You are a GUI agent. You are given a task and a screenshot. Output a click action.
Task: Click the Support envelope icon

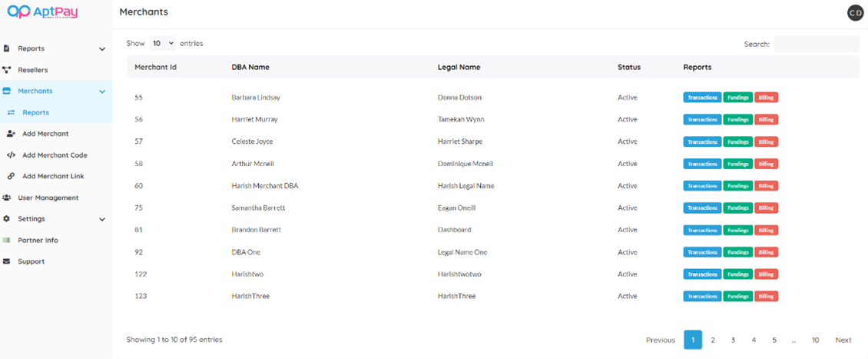coord(7,261)
